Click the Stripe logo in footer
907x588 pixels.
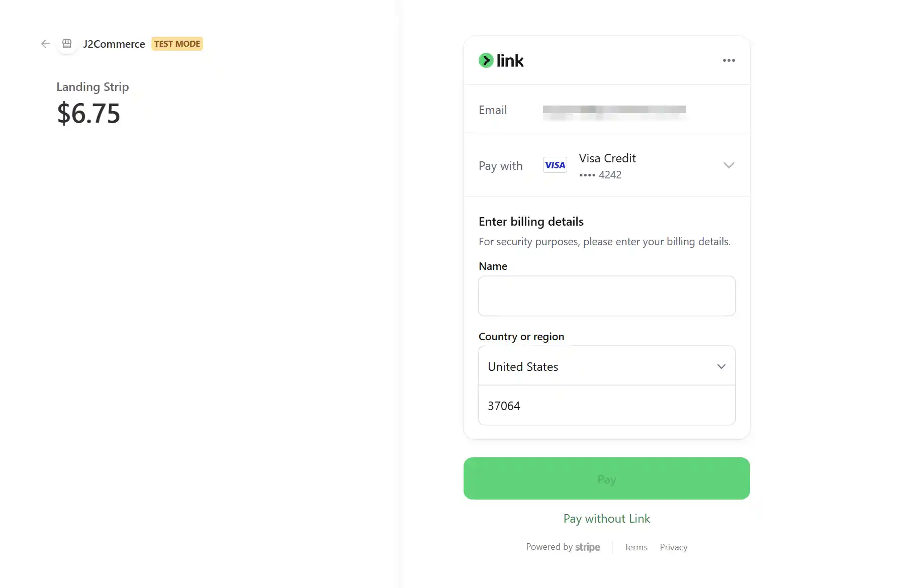coord(587,547)
